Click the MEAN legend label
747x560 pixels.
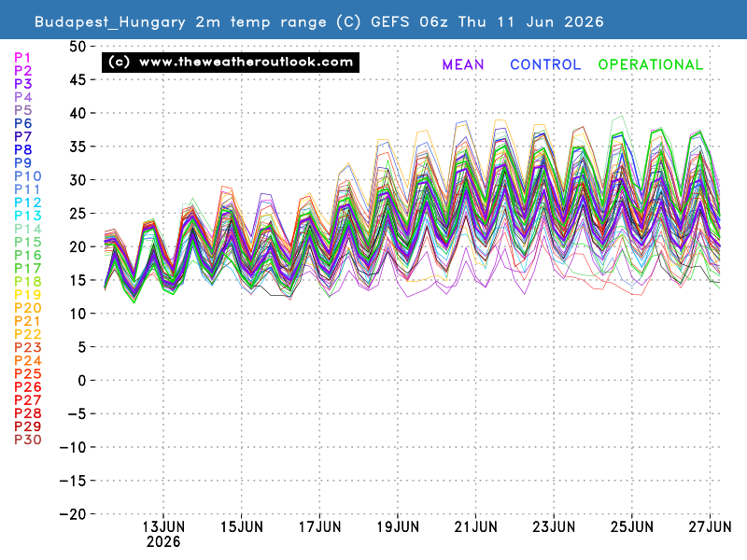point(463,64)
